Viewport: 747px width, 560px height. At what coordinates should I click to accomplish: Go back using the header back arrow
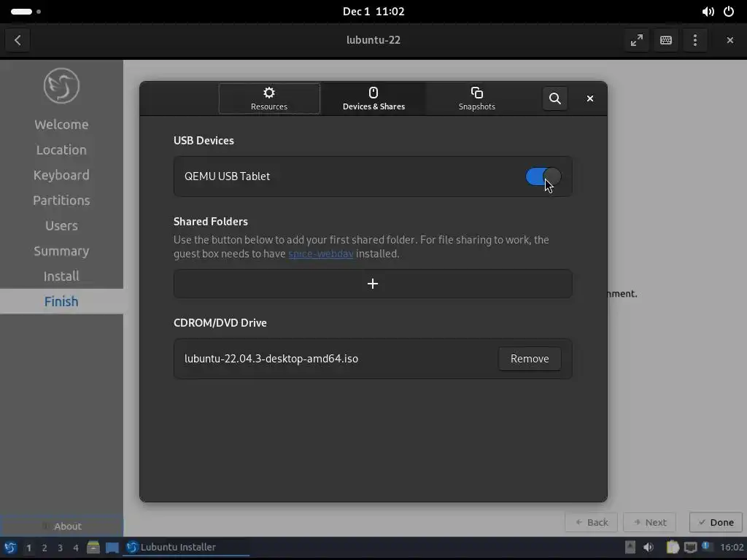tap(18, 40)
